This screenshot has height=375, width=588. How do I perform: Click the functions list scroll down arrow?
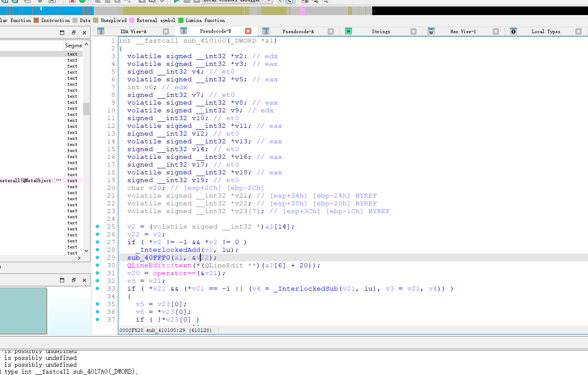click(x=87, y=251)
